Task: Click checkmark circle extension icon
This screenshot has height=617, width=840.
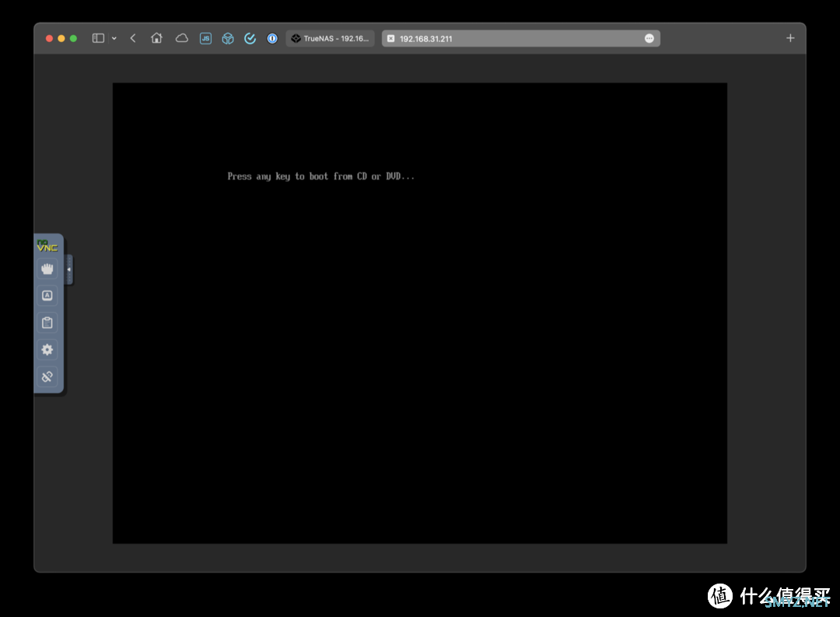Action: pyautogui.click(x=250, y=38)
